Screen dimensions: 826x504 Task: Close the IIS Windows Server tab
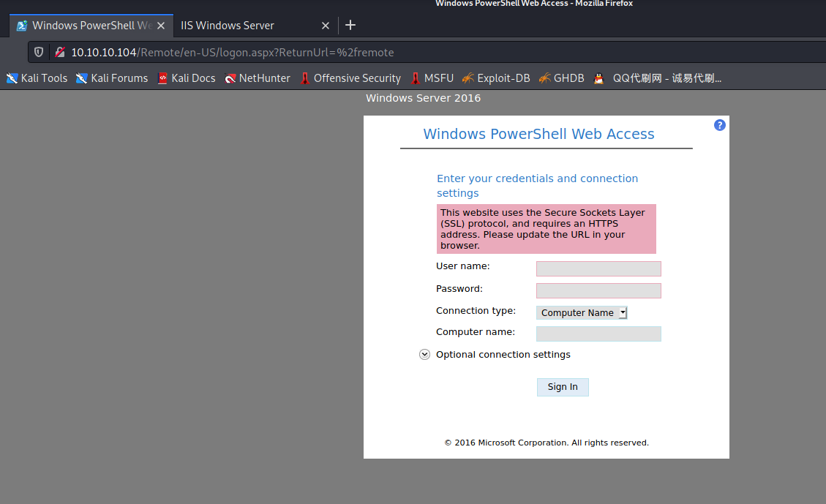326,26
